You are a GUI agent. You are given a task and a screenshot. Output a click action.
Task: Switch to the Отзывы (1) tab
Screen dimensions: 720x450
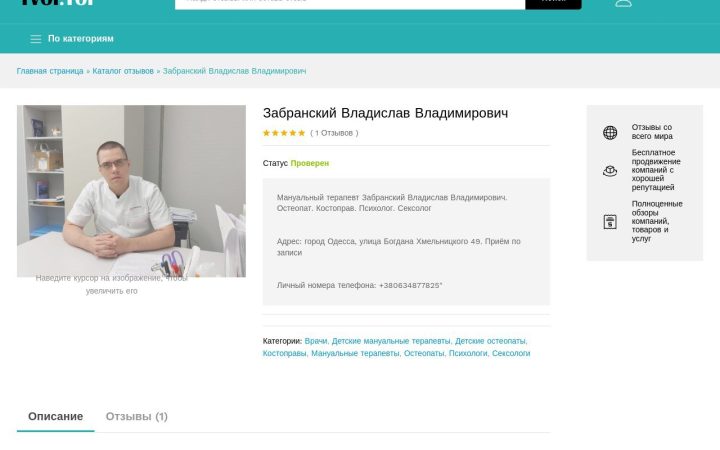pos(136,416)
